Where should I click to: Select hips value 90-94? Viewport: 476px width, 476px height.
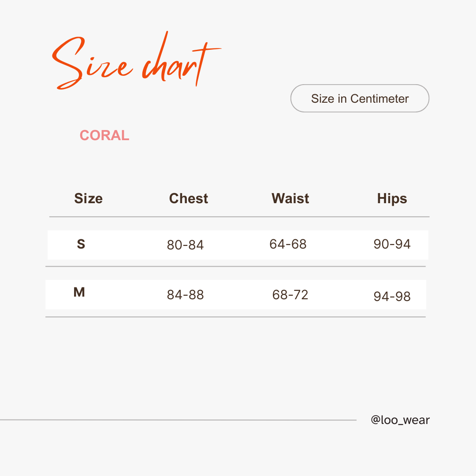[x=392, y=244]
